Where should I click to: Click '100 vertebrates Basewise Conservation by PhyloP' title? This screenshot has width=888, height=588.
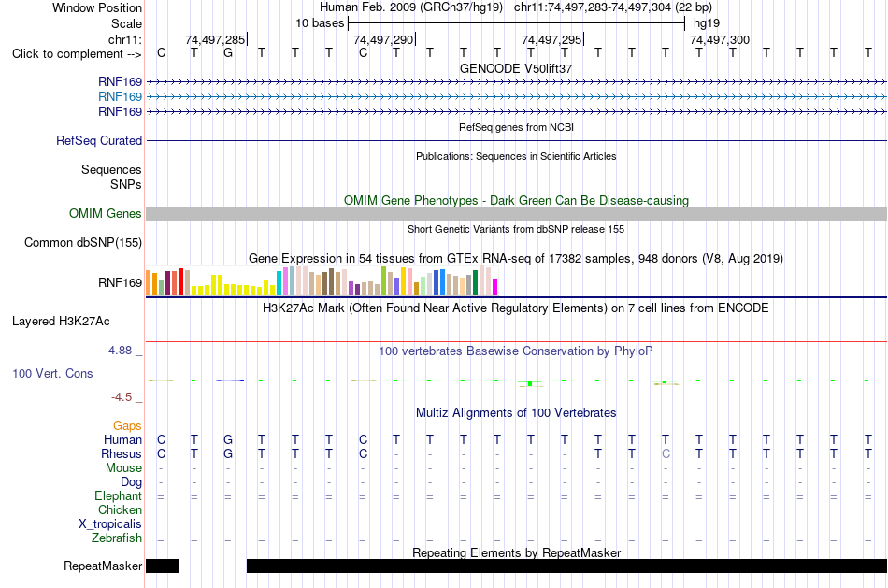[x=516, y=351]
